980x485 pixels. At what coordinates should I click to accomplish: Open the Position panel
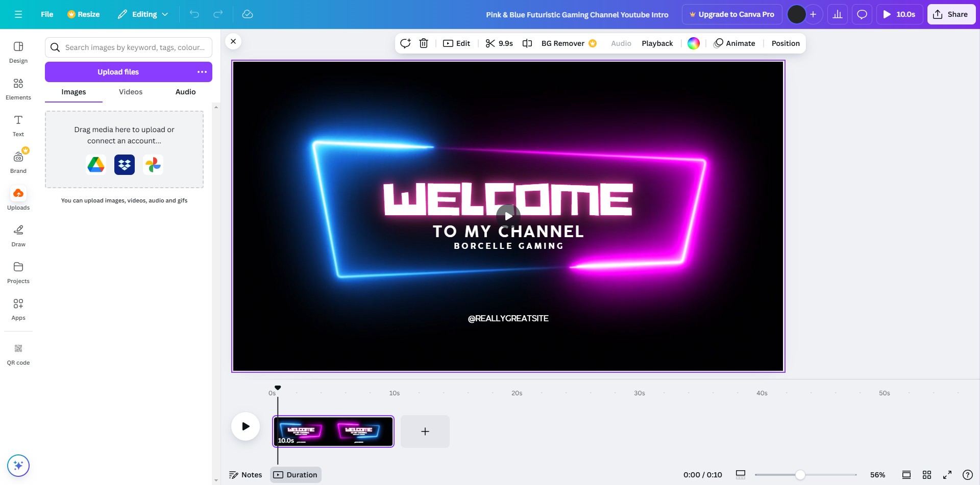pyautogui.click(x=786, y=43)
